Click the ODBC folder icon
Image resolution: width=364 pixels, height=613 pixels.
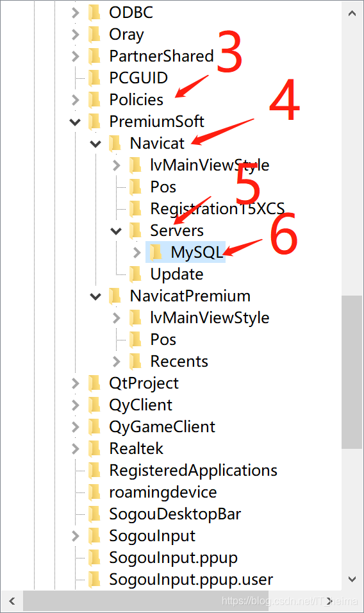94,12
